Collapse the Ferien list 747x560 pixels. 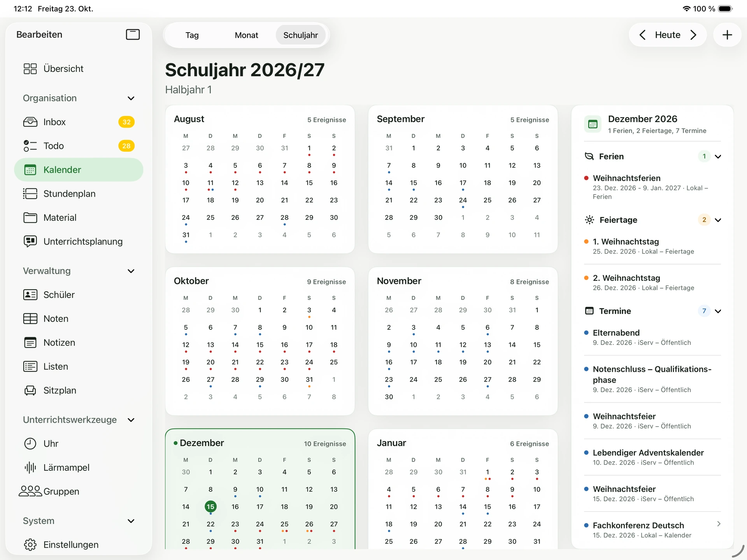pyautogui.click(x=718, y=157)
